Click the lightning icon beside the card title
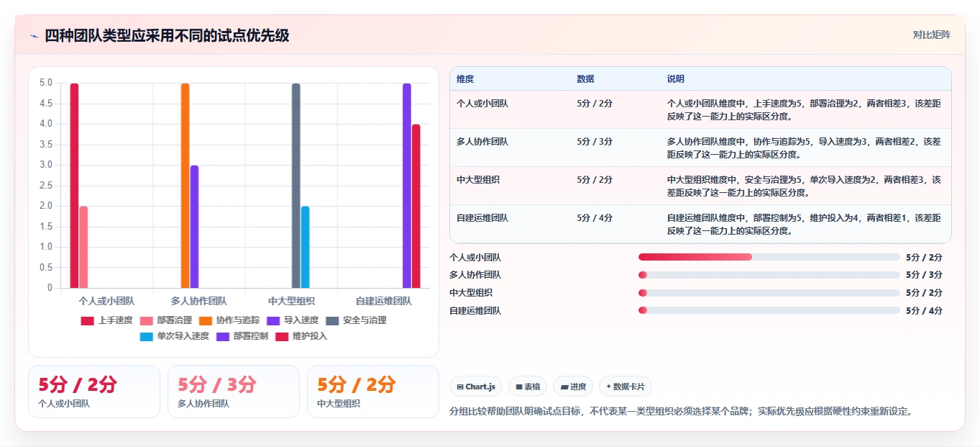The image size is (980, 447). (35, 36)
